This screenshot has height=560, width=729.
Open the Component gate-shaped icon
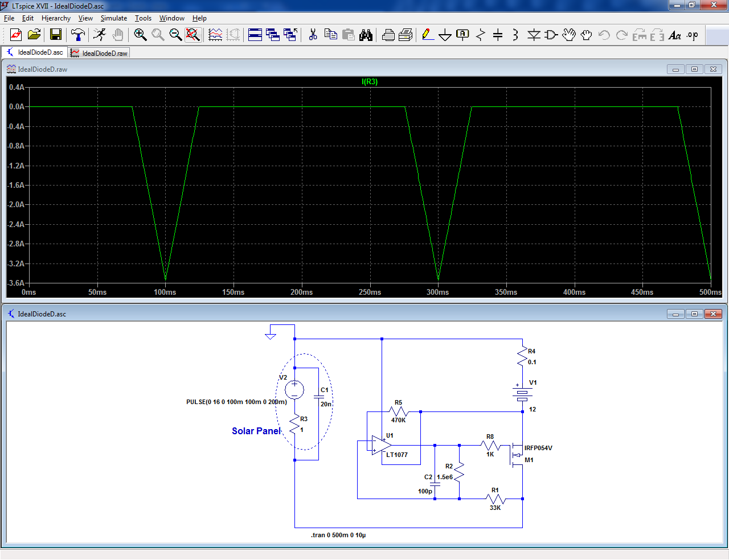[x=551, y=35]
